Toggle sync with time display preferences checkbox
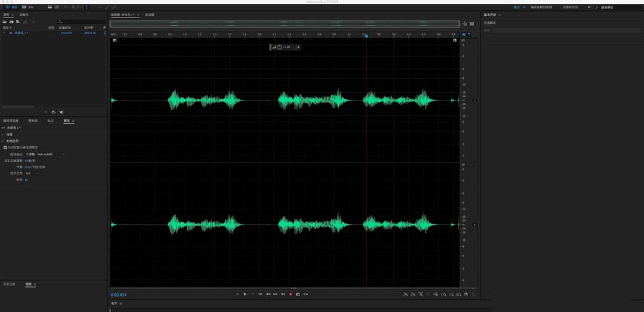 pyautogui.click(x=5, y=147)
